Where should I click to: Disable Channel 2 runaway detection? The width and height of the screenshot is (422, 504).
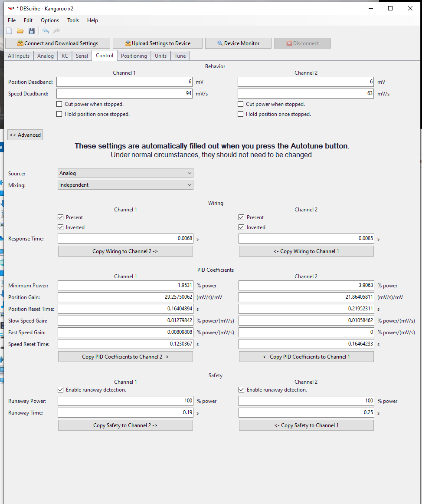pos(242,389)
